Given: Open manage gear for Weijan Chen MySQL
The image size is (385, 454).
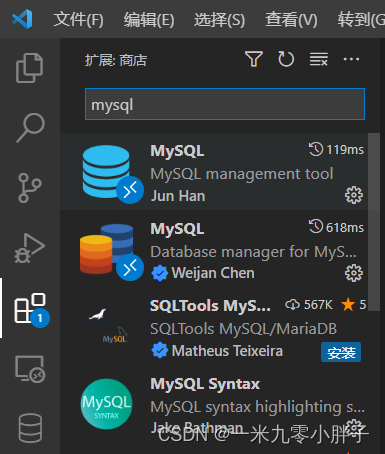Looking at the screenshot, I should point(354,273).
